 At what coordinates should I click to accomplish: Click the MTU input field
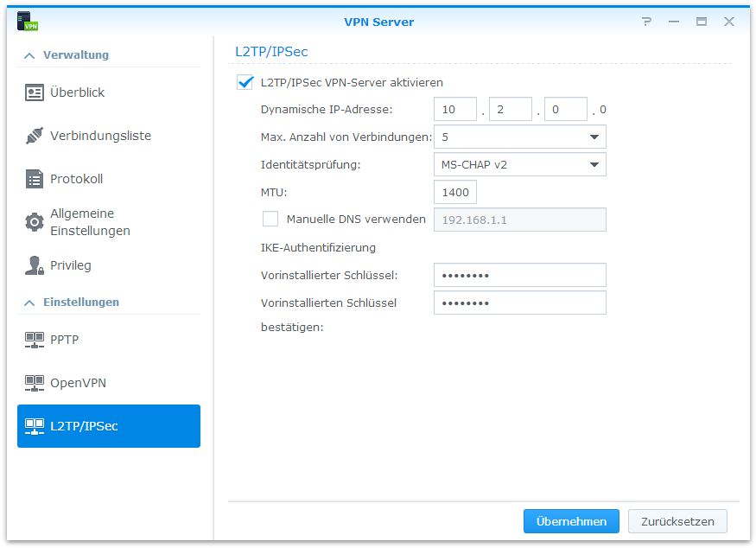coord(455,192)
